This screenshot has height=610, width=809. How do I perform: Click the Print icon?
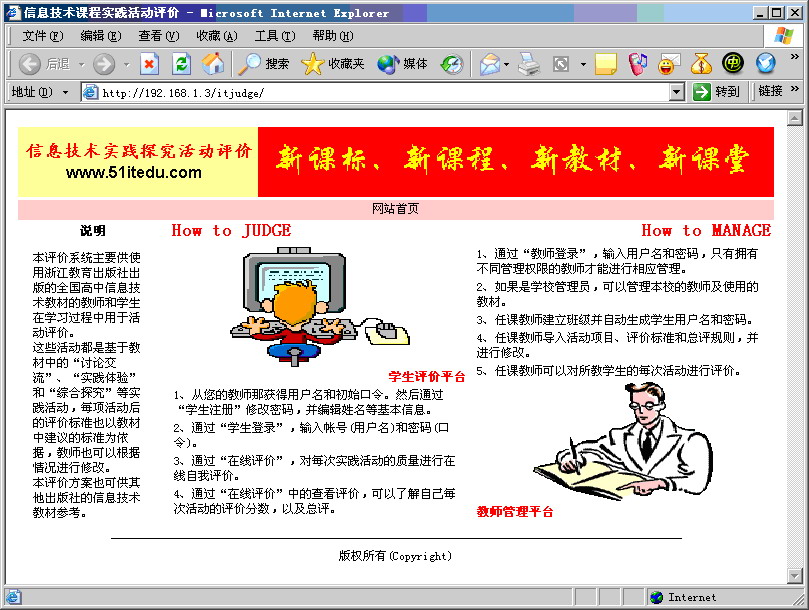click(529, 64)
